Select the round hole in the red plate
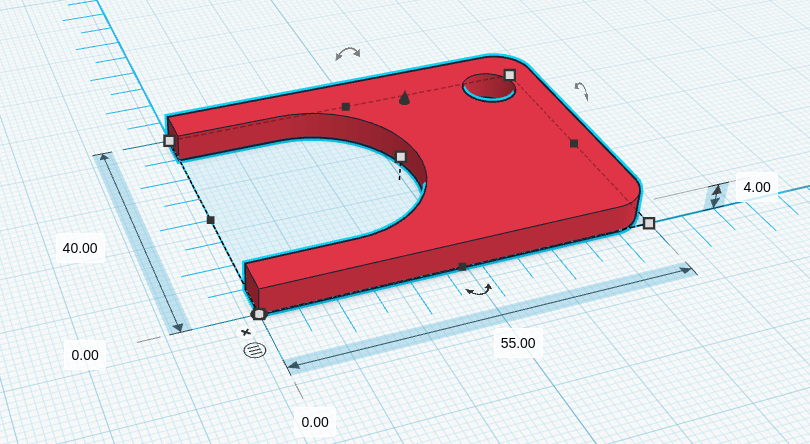The width and height of the screenshot is (810, 444). pos(489,87)
